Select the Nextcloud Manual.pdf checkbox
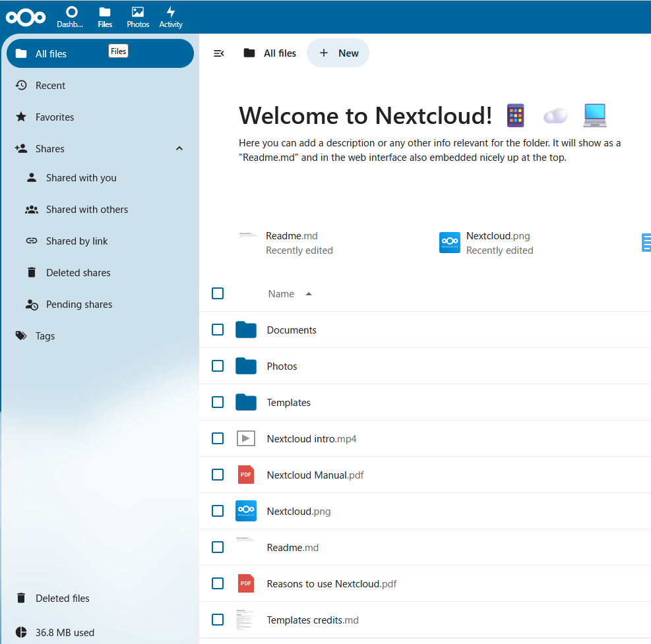The image size is (651, 644). (x=218, y=475)
